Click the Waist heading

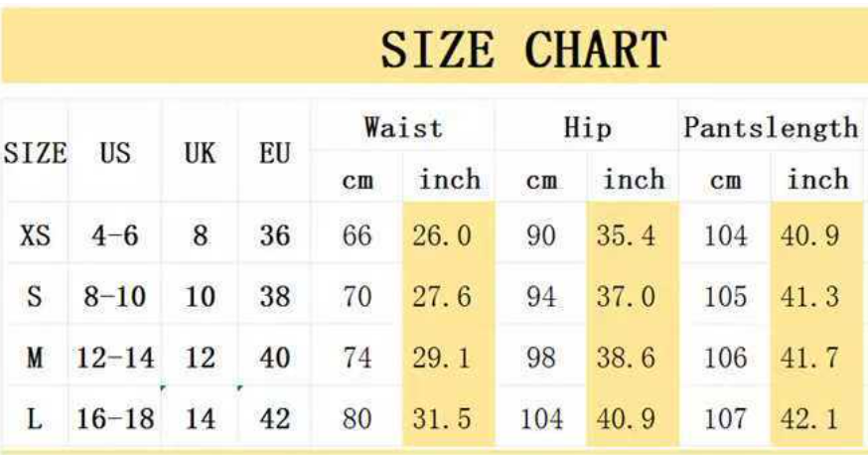click(x=403, y=128)
